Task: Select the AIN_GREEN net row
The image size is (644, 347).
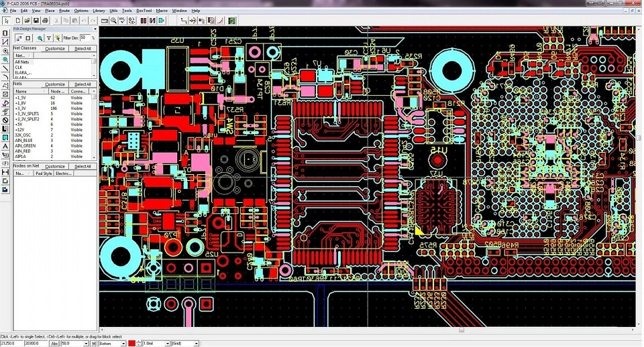Action: point(52,145)
